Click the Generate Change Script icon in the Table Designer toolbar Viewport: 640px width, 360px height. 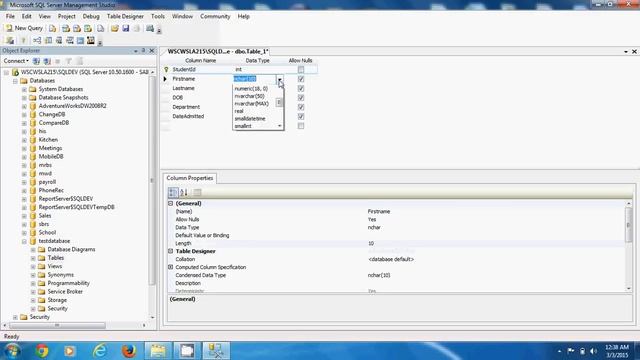click(10, 40)
